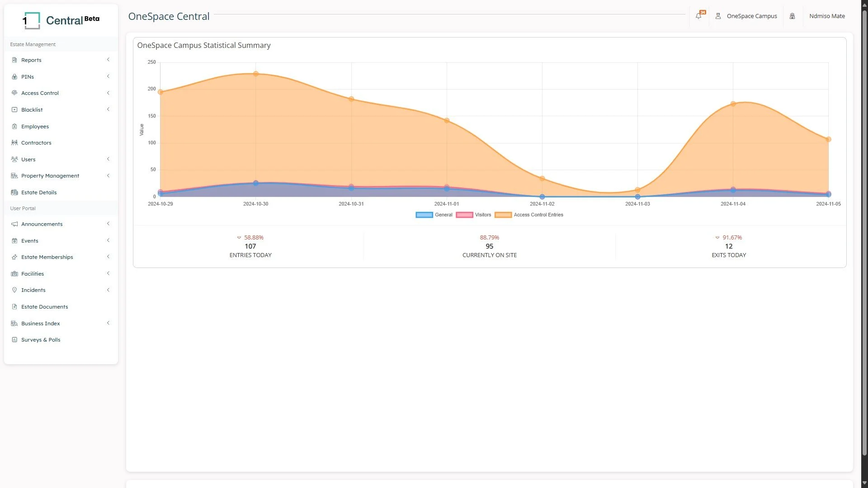Click the Incidents location icon
The image size is (868, 488).
pos(14,290)
